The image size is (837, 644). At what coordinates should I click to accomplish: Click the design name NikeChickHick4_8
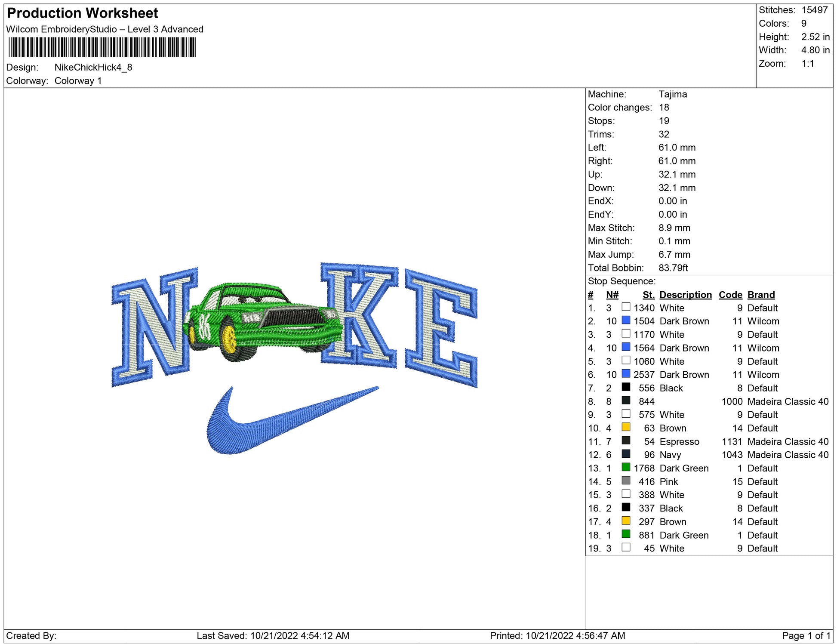pos(93,68)
